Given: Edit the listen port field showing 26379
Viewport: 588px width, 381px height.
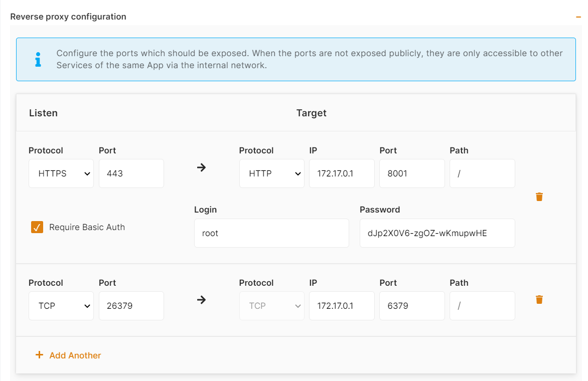Looking at the screenshot, I should click(x=131, y=306).
